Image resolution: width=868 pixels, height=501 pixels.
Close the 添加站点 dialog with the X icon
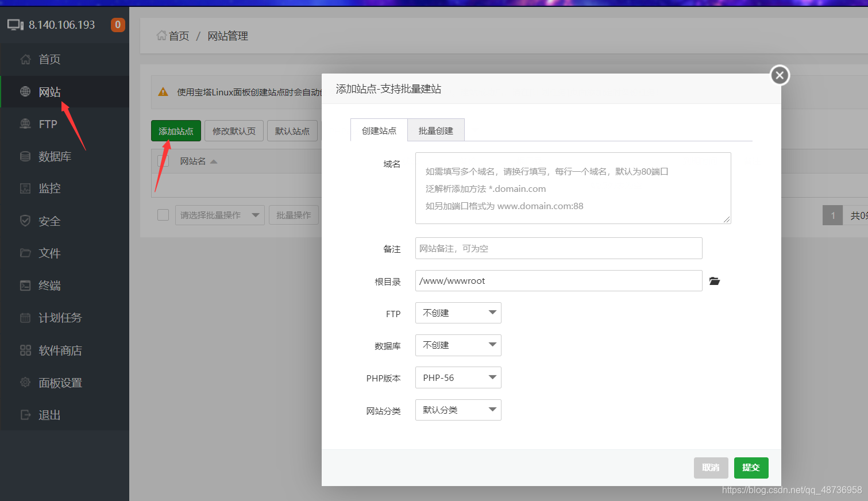pos(780,75)
